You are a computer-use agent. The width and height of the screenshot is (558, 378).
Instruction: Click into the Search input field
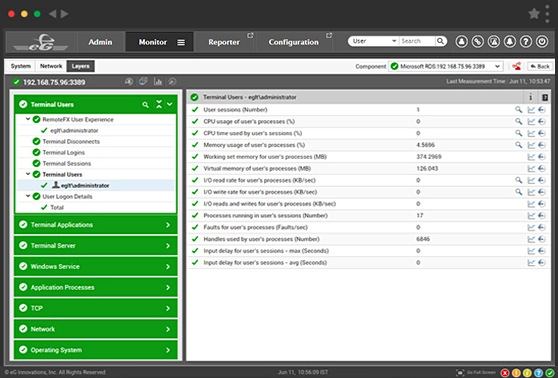pyautogui.click(x=417, y=41)
